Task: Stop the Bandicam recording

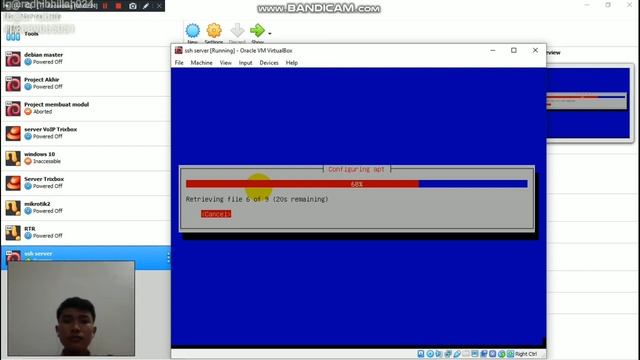Action: point(118,6)
